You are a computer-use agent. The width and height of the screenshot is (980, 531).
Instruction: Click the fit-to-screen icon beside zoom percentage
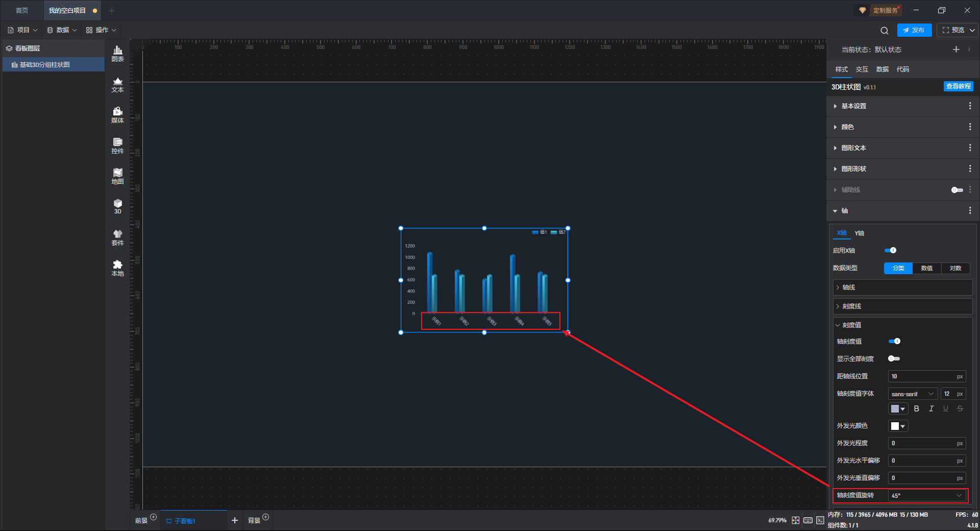pyautogui.click(x=796, y=520)
